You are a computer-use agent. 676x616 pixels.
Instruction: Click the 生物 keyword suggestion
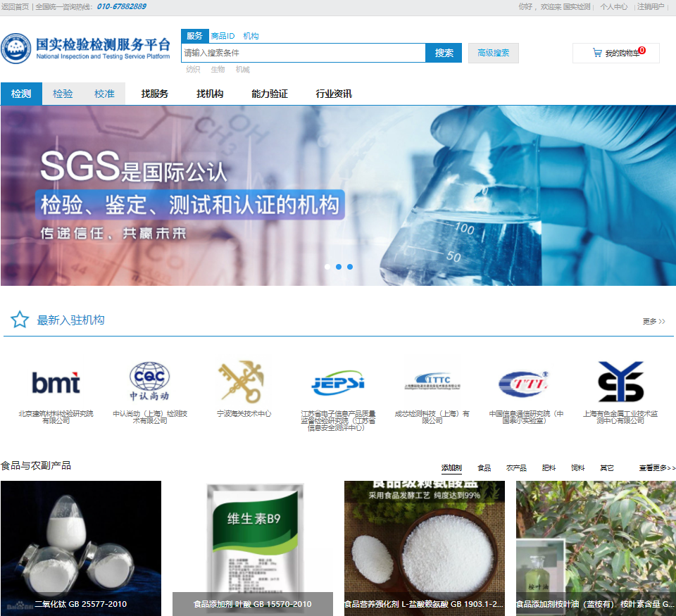tap(218, 70)
